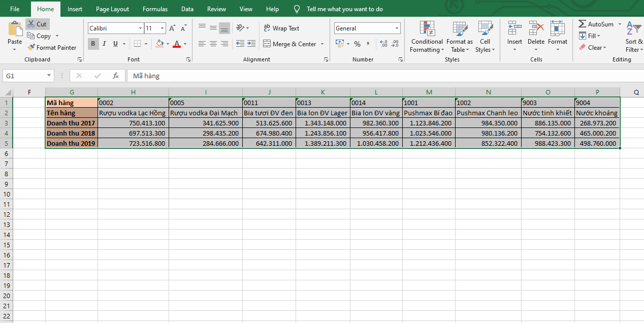Click the Increase Font Size icon
The image size is (644, 323).
172,28
